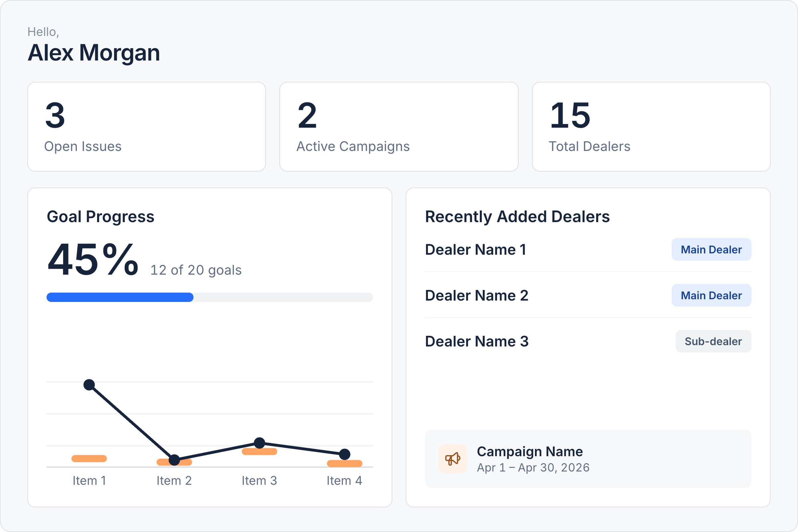Click the 'Alex Morgan' name heading
This screenshot has height=532, width=798.
click(94, 53)
